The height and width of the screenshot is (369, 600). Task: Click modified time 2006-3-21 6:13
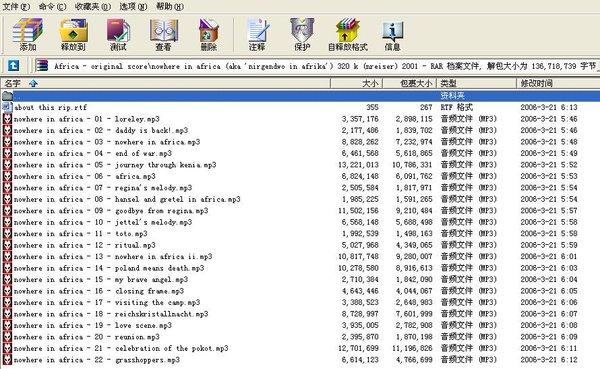(549, 108)
